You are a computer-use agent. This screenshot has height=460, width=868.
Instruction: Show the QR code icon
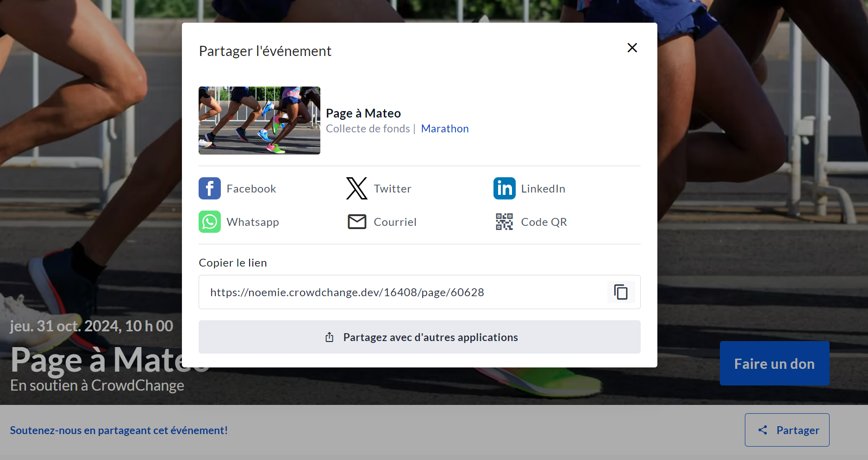[504, 222]
